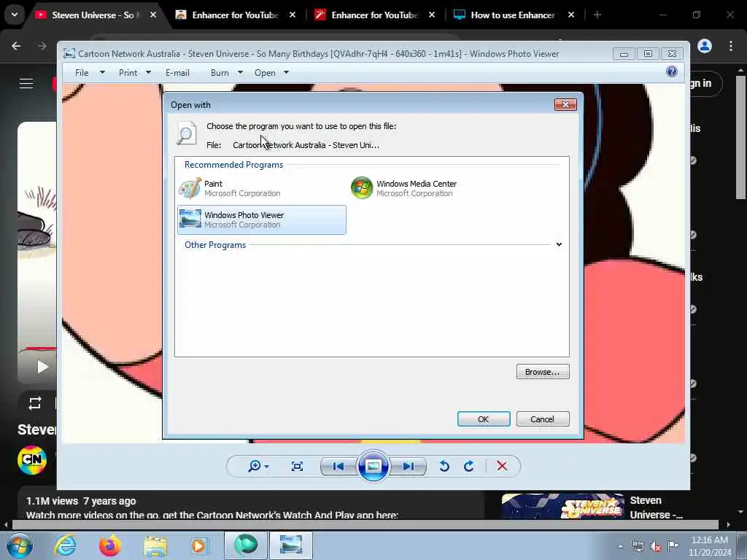Viewport: 747px width, 560px height.
Task: Click the network tray icon
Action: (638, 547)
